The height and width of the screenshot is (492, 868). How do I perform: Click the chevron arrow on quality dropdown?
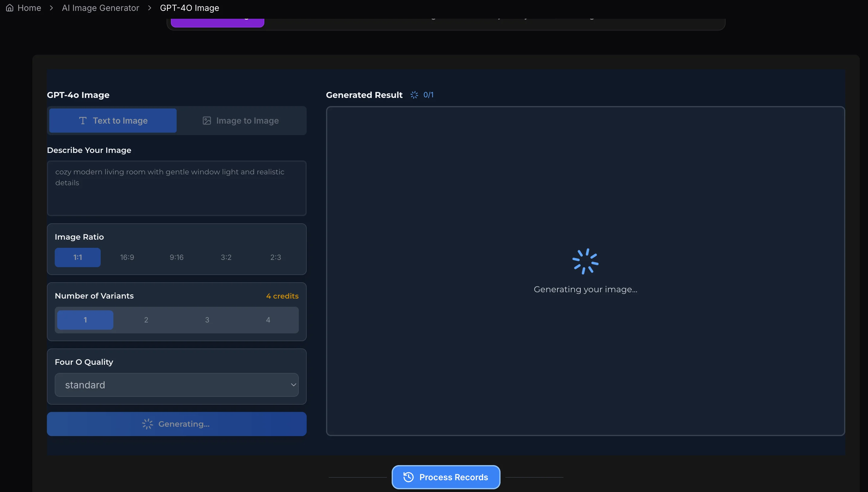point(293,385)
